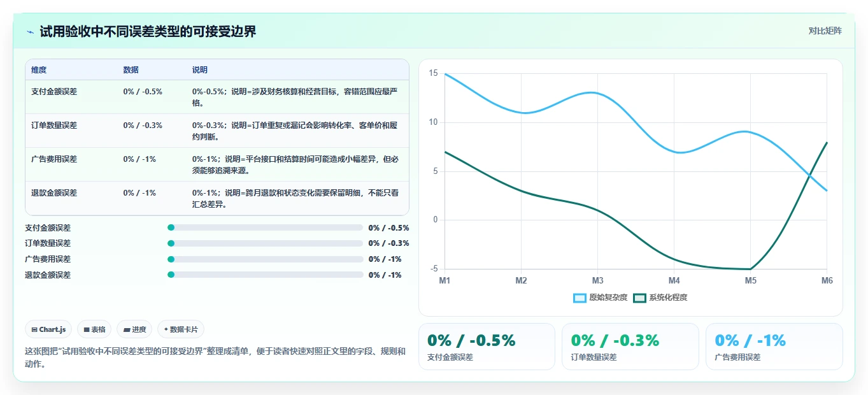Viewport: 868px width, 395px height.
Task: Click the M2 x-axis label
Action: click(x=521, y=281)
